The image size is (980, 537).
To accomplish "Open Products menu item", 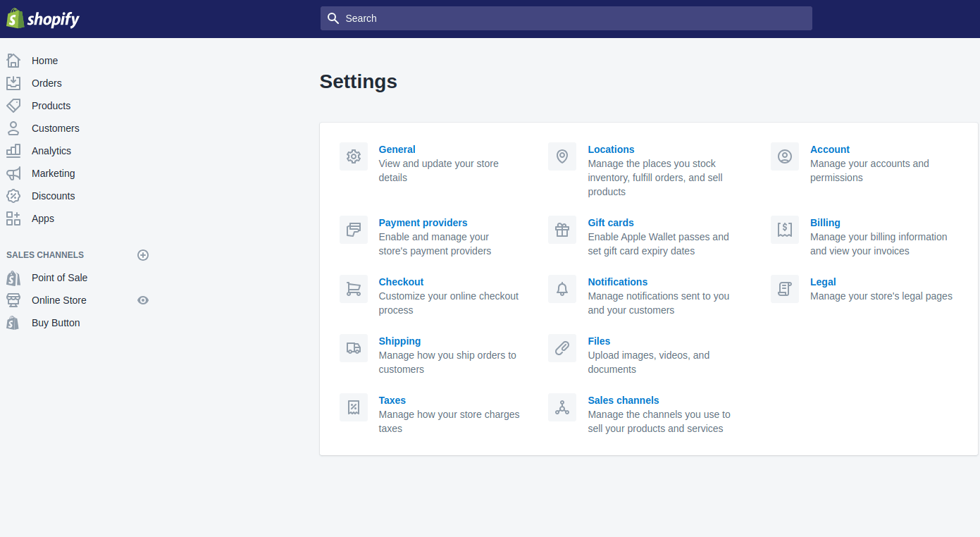I will tap(51, 106).
